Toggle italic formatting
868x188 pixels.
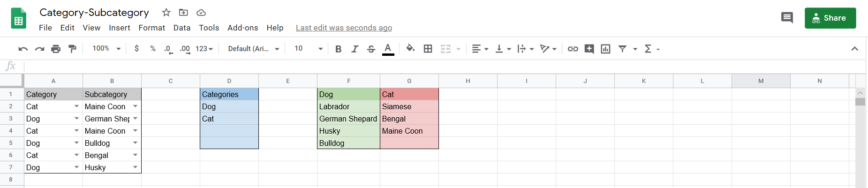pyautogui.click(x=355, y=49)
